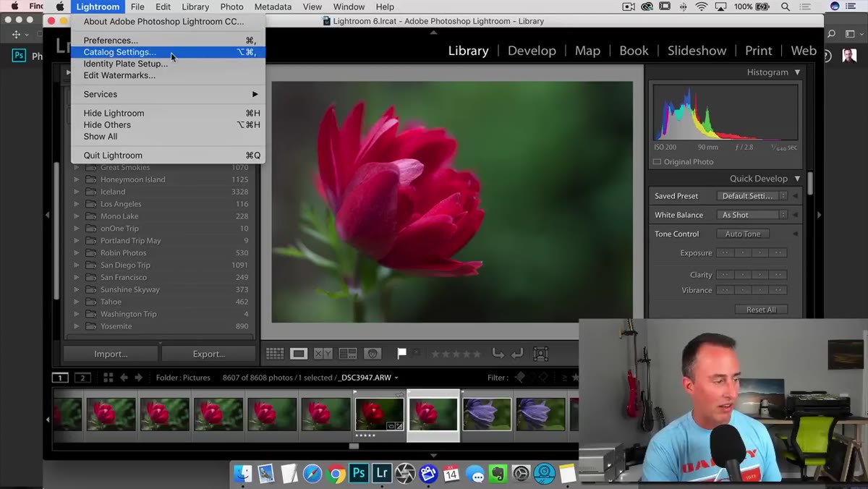Click the Export button

[x=209, y=354]
